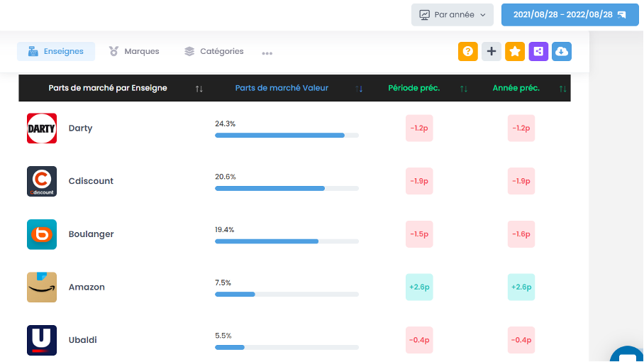Click Darty's 24.3% market share bar

287,135
